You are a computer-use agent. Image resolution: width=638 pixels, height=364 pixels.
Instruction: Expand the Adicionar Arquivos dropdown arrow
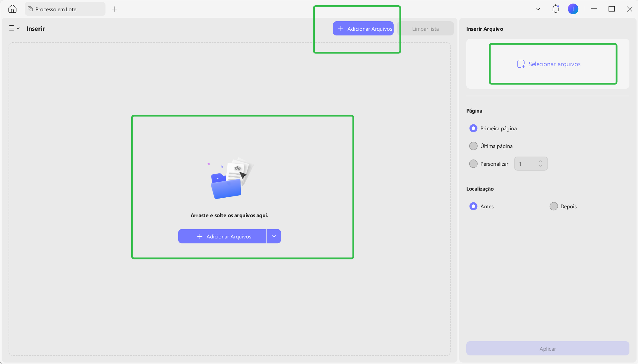pyautogui.click(x=274, y=236)
